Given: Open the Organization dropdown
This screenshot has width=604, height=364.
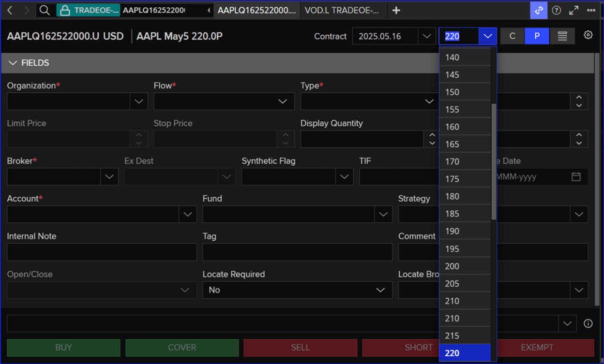Looking at the screenshot, I should 139,101.
